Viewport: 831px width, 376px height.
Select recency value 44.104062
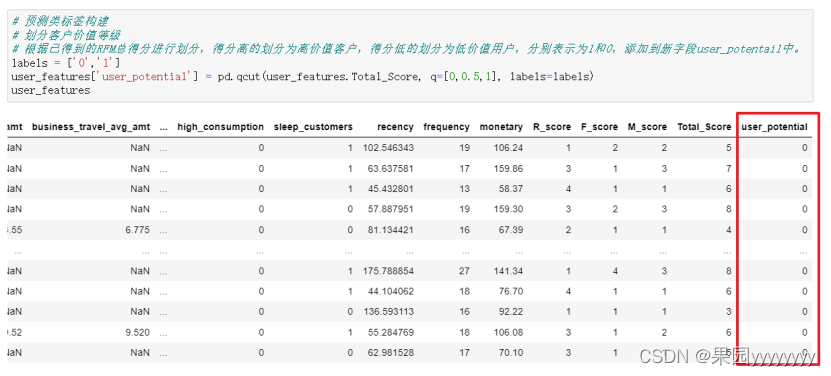point(391,292)
